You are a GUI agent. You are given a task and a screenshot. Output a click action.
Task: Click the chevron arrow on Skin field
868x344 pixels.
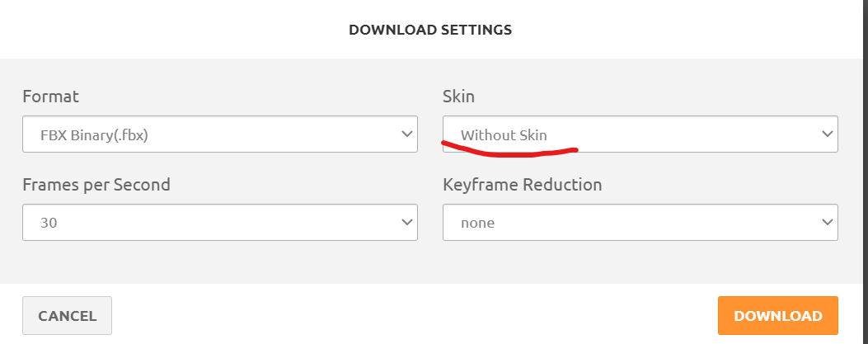point(828,134)
